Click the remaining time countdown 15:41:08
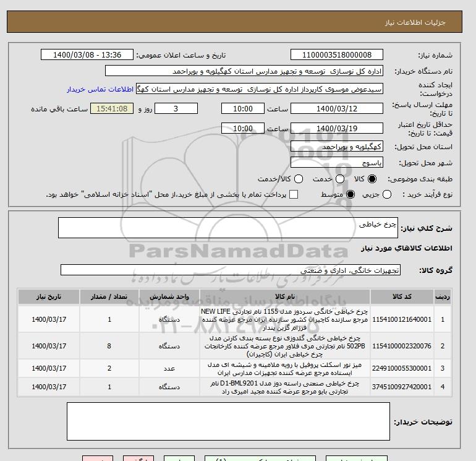476x461 pixels. click(112, 108)
